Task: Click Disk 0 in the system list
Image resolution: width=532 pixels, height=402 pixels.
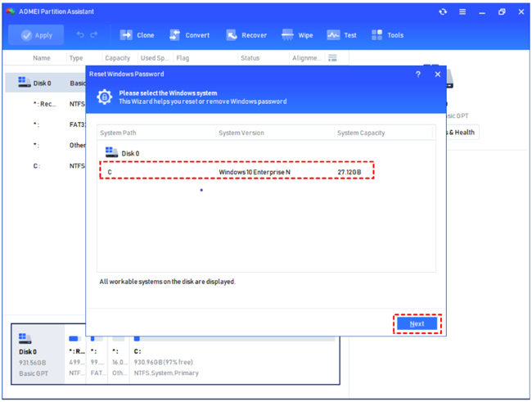Action: pyautogui.click(x=123, y=153)
